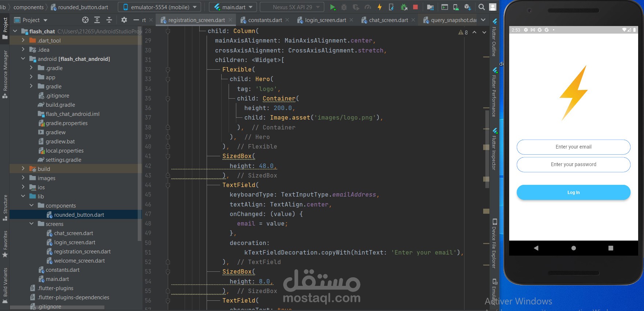Open the Flutter Performance side panel
The width and height of the screenshot is (644, 311).
494,92
